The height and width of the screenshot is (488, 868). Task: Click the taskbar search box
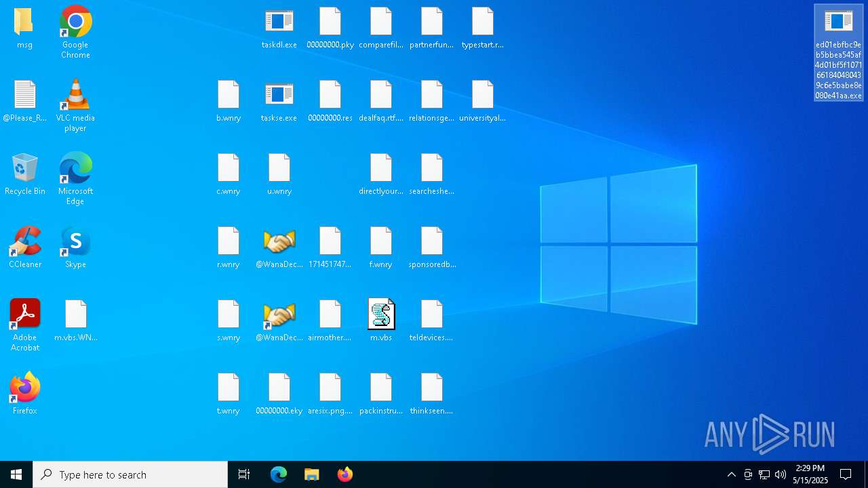click(x=130, y=474)
